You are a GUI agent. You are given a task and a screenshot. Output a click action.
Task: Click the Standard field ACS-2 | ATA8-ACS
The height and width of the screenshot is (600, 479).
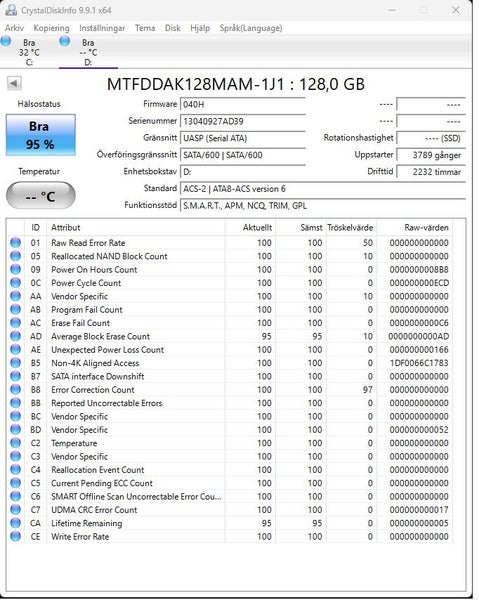(323, 189)
